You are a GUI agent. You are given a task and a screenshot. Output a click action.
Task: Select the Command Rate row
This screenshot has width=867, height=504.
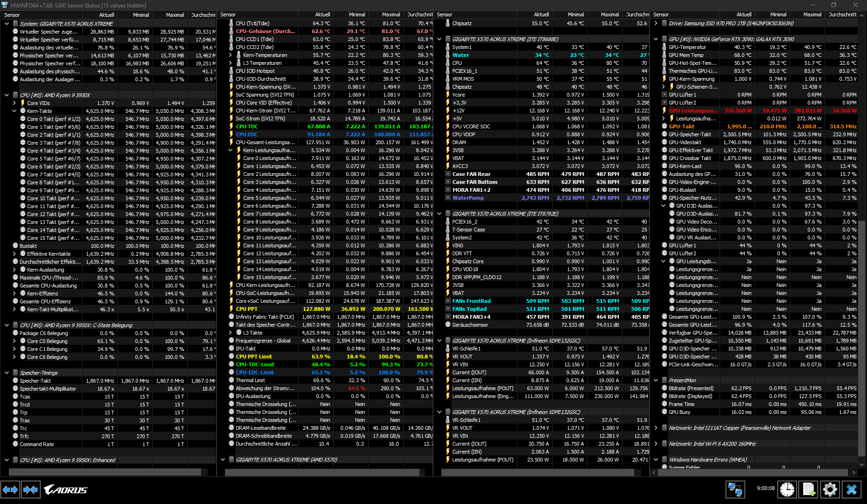[108, 444]
